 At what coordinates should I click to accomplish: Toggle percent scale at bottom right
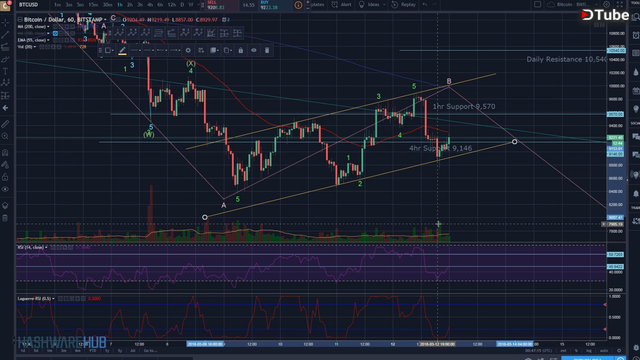(x=576, y=351)
